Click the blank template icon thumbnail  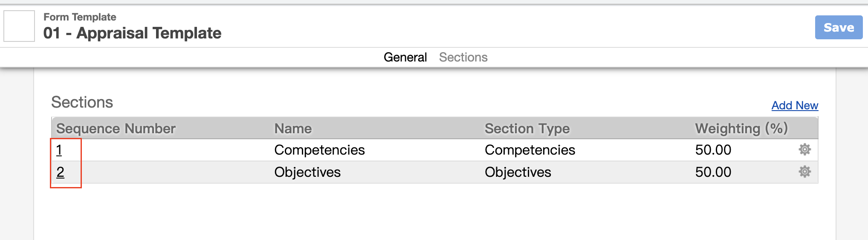[19, 26]
